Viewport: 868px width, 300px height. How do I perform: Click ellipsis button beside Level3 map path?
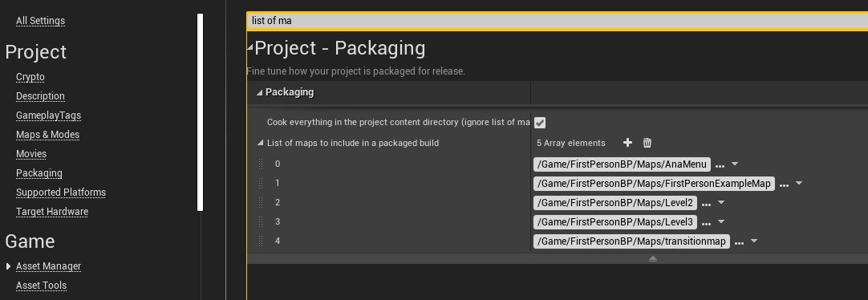(707, 224)
